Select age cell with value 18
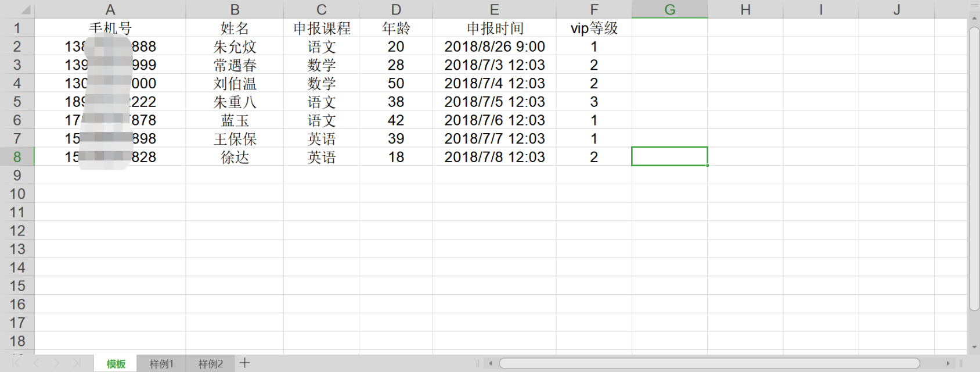Image resolution: width=980 pixels, height=372 pixels. point(396,157)
